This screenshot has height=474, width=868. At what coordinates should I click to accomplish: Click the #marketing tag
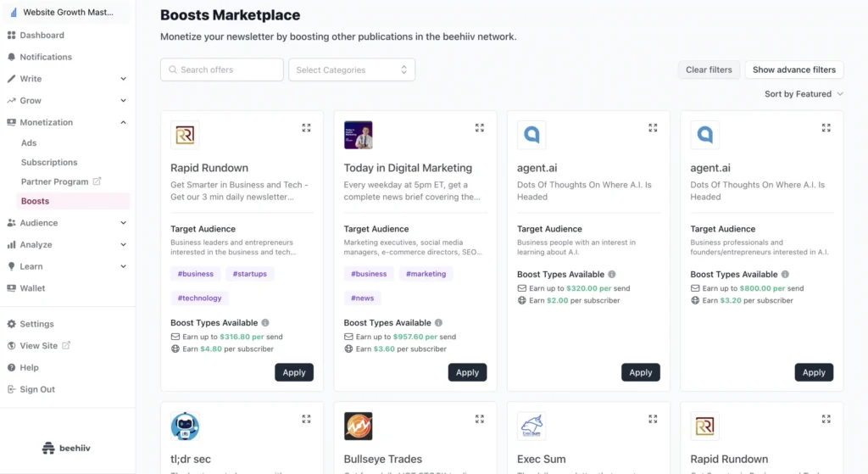pos(426,274)
